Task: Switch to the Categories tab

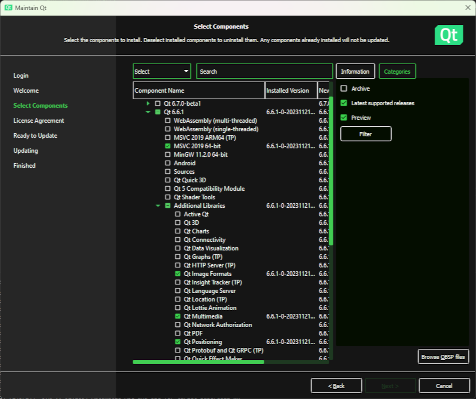Action: tap(397, 71)
